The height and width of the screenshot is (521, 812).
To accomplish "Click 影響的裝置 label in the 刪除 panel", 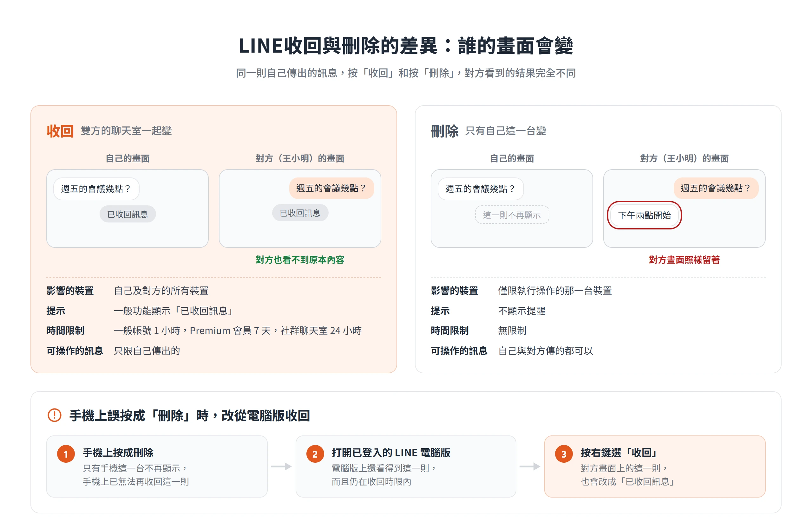I will coord(455,291).
